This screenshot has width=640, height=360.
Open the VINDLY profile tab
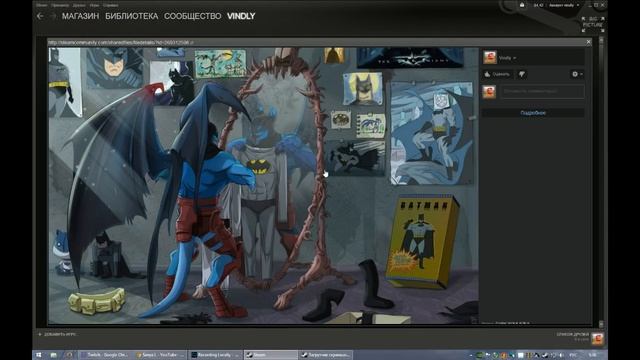(x=241, y=16)
